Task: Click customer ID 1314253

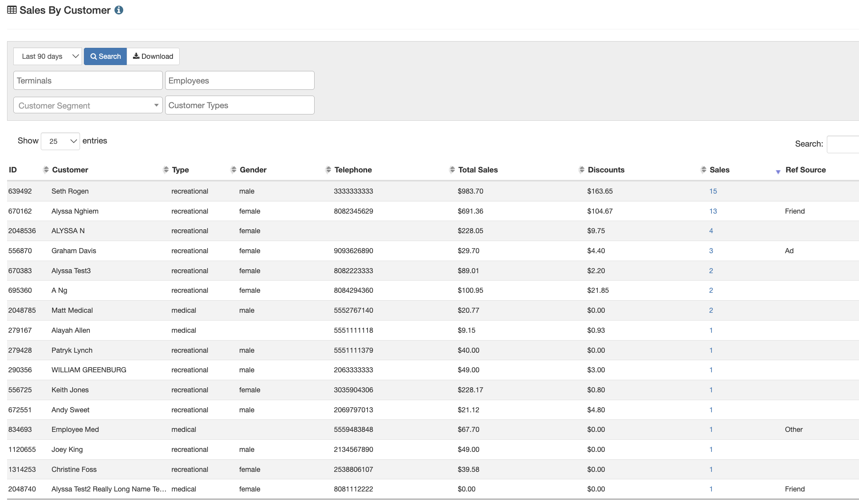Action: click(x=22, y=470)
